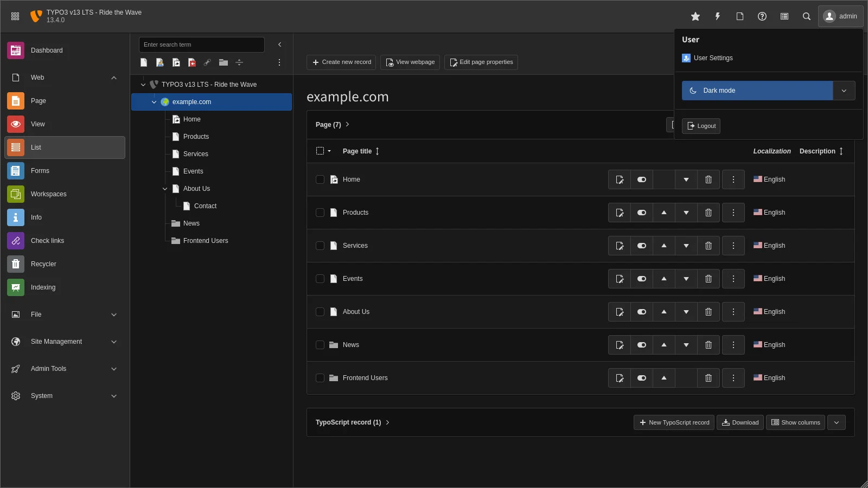The width and height of the screenshot is (868, 488).
Task: Click the Logout button in the user menu
Action: click(x=700, y=126)
